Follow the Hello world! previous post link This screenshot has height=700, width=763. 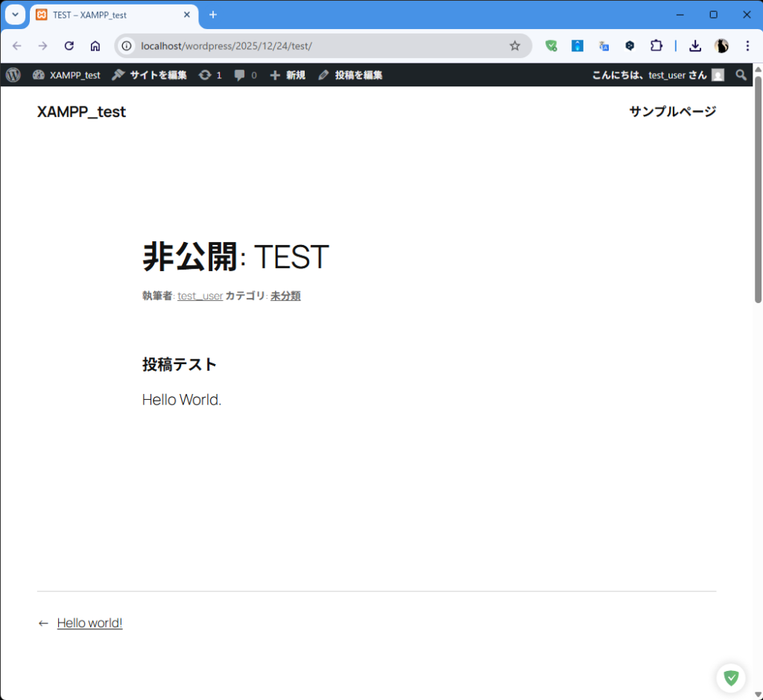[x=89, y=623]
